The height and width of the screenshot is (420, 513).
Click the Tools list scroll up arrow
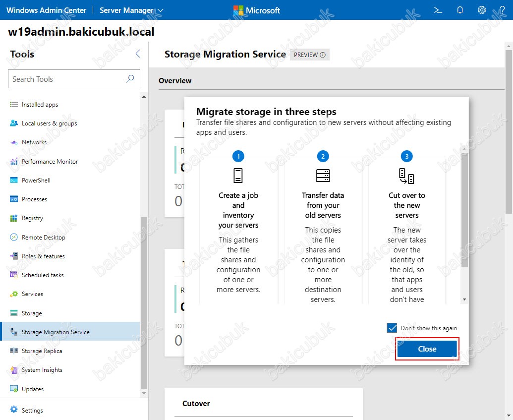pos(144,97)
